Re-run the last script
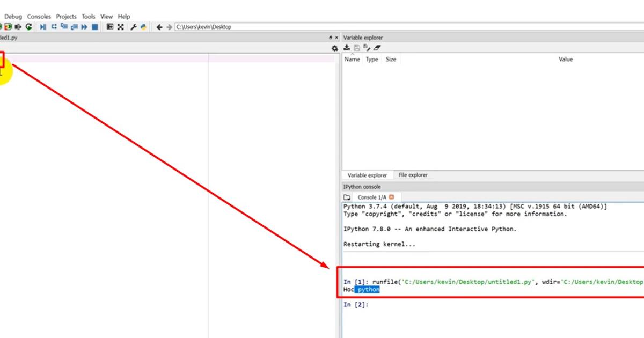 pos(28,27)
